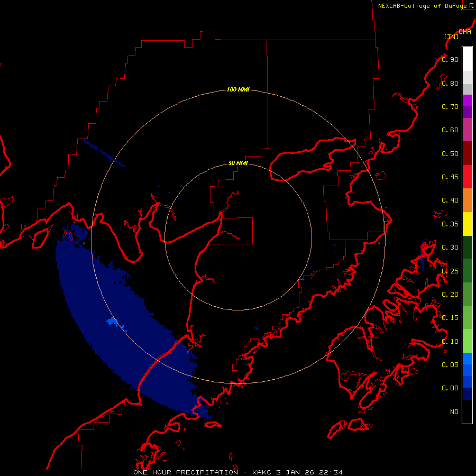The width and height of the screenshot is (476, 476).
Task: Pick the light blue 0.05 legend swatch
Action: click(x=467, y=359)
